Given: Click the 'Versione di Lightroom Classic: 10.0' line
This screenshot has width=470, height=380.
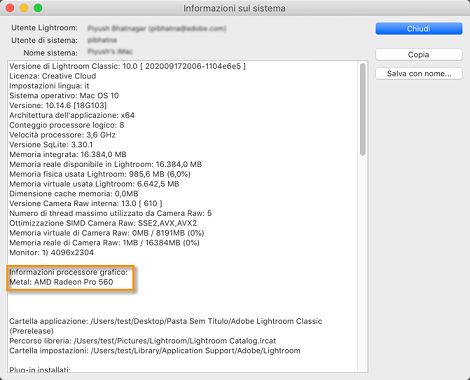Looking at the screenshot, I should [x=127, y=66].
